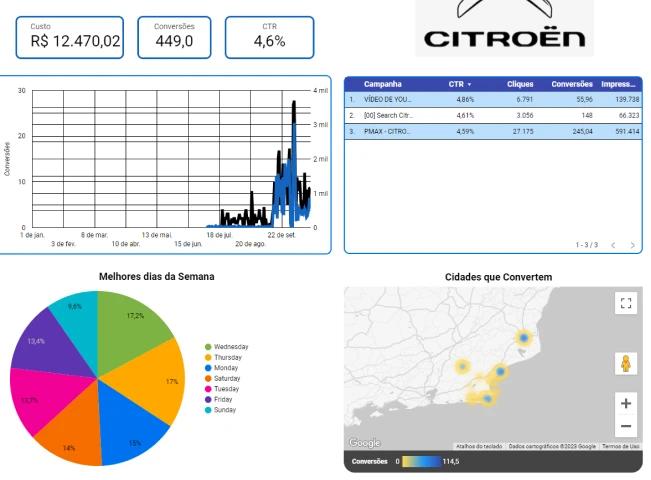Select the [00] Search Citr... campaign row

click(x=493, y=115)
